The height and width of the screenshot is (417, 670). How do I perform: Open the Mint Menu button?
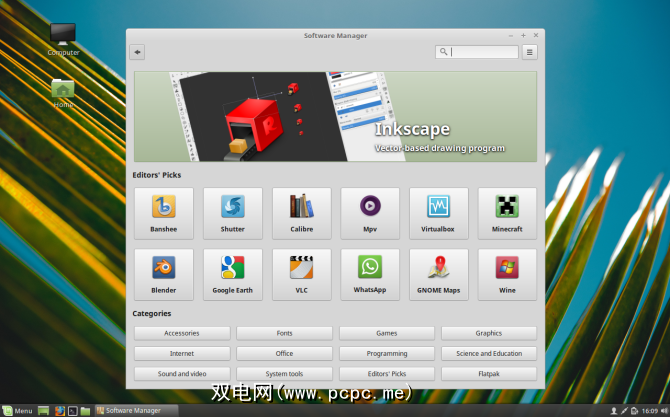pyautogui.click(x=17, y=411)
